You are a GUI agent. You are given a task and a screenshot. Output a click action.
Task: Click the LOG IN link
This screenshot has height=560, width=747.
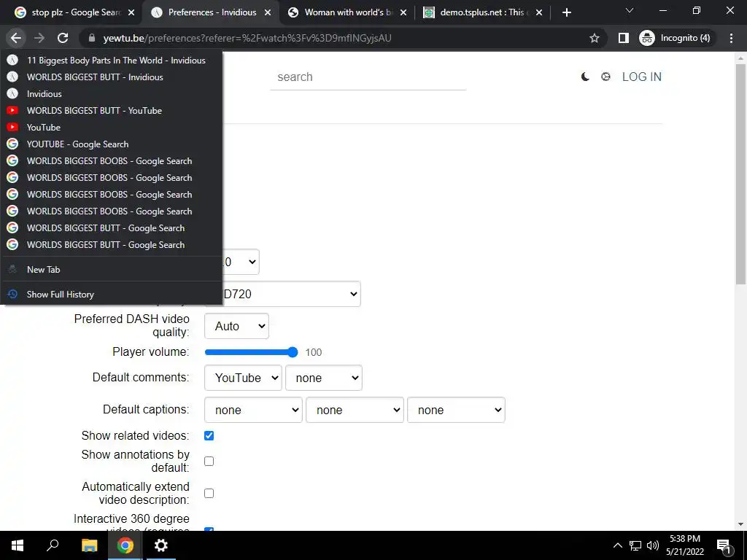(642, 77)
